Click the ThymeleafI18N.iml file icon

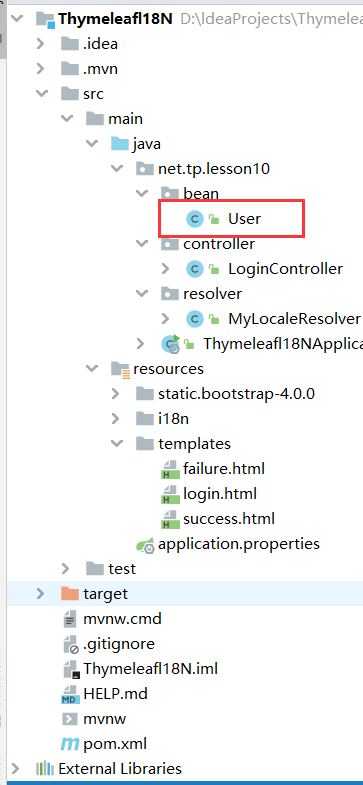(71, 669)
